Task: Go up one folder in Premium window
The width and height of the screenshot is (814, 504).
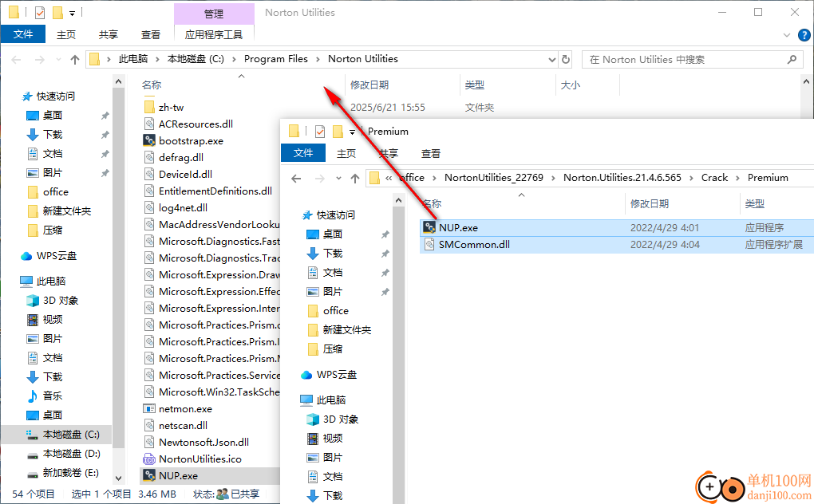Action: [355, 179]
